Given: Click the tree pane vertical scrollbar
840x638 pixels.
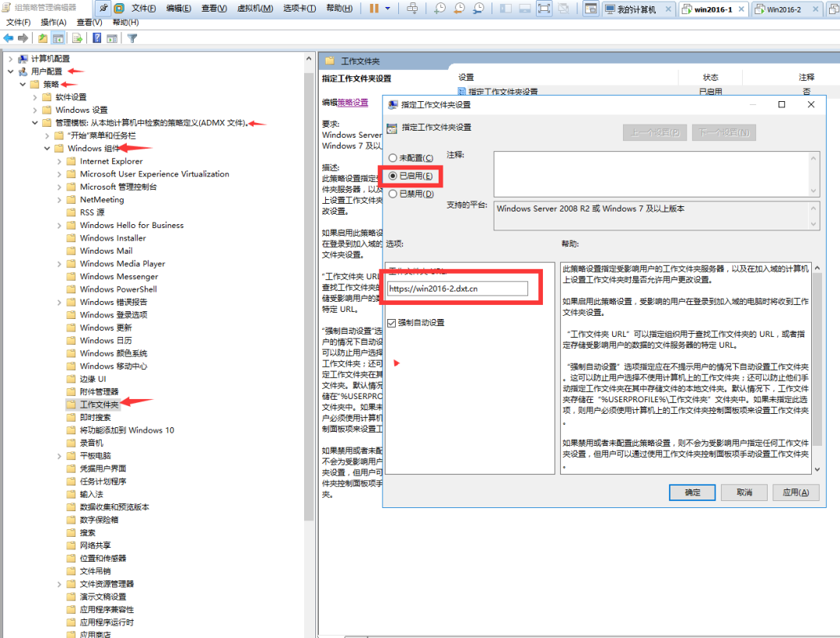Looking at the screenshot, I should click(x=309, y=295).
